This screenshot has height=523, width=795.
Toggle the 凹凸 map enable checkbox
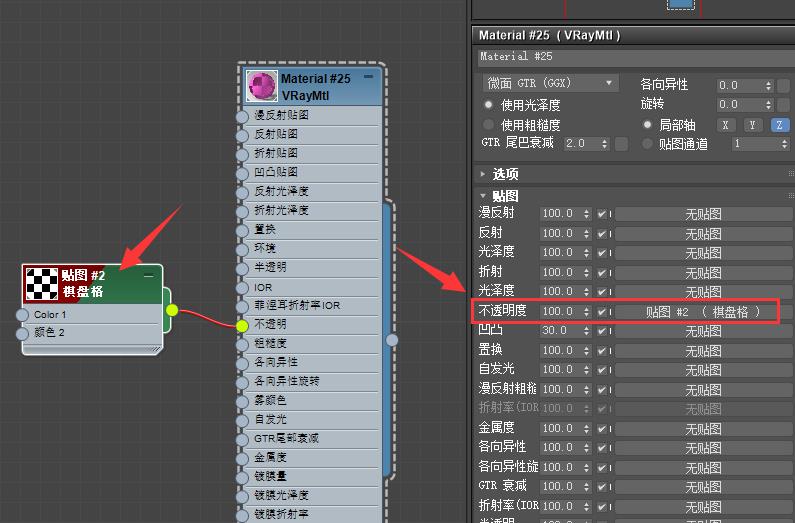(x=602, y=331)
